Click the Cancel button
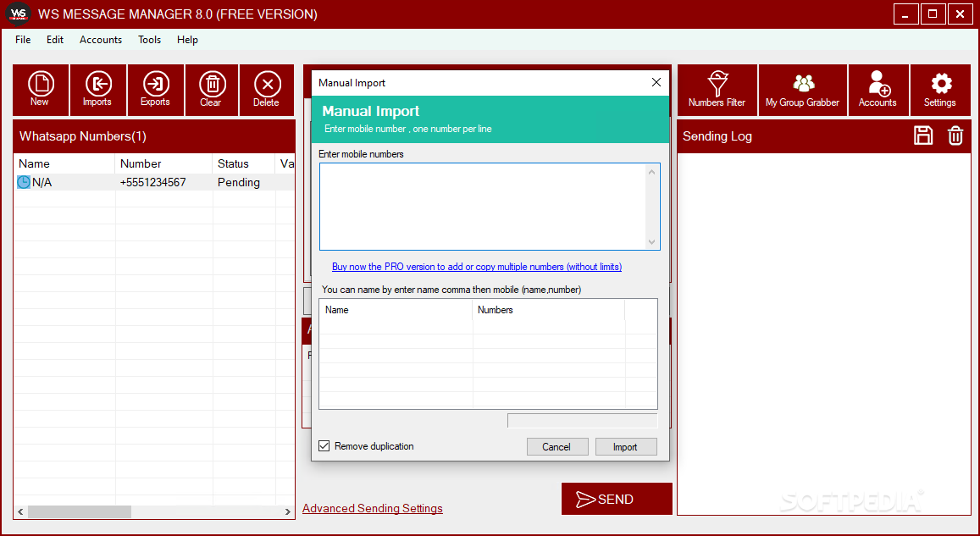Image resolution: width=980 pixels, height=536 pixels. pos(556,447)
